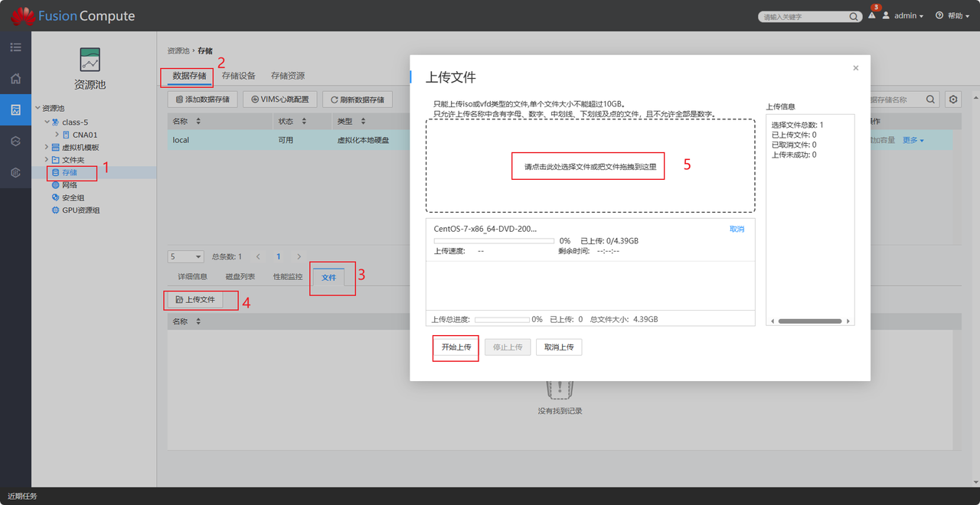The image size is (980, 505).
Task: Expand the 文件夹 tree node
Action: point(46,160)
